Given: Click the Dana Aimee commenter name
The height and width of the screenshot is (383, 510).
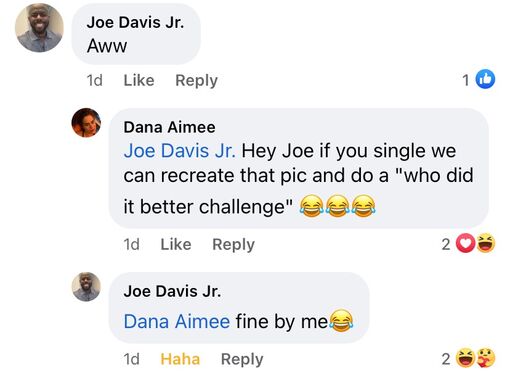Looking at the screenshot, I should point(169,127).
